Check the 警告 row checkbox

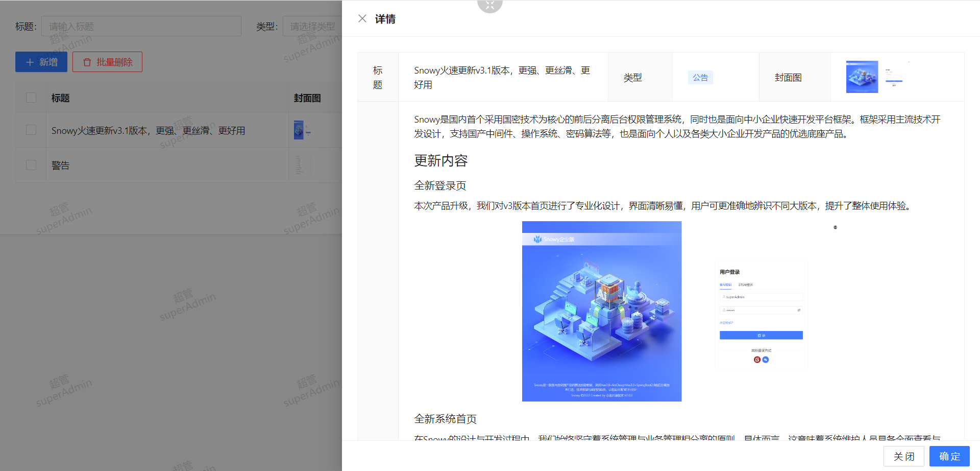[31, 165]
